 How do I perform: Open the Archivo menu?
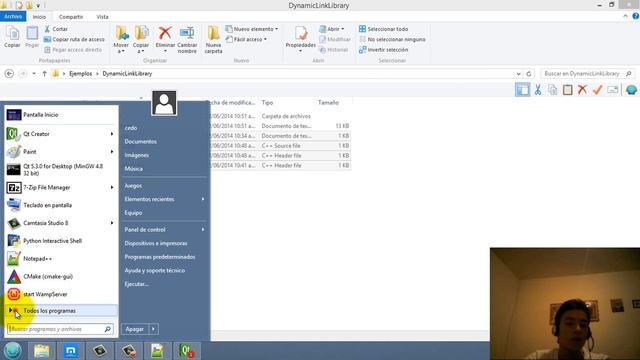tap(13, 17)
